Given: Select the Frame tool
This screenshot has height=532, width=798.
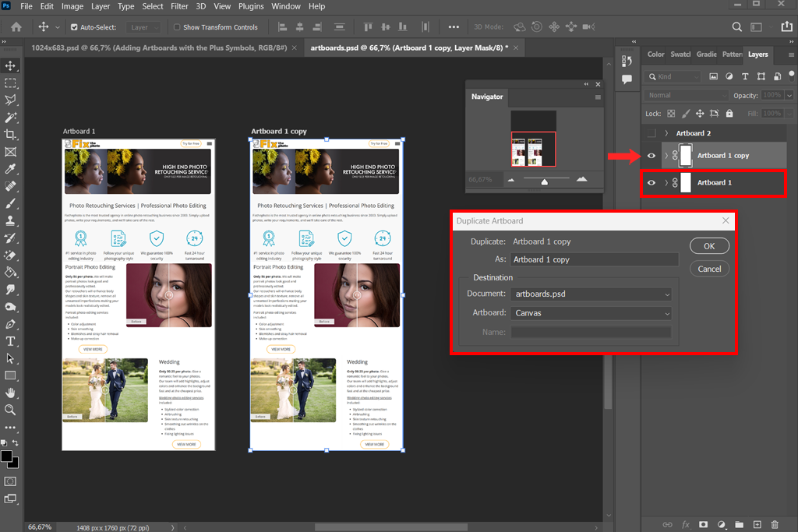Looking at the screenshot, I should 10,152.
